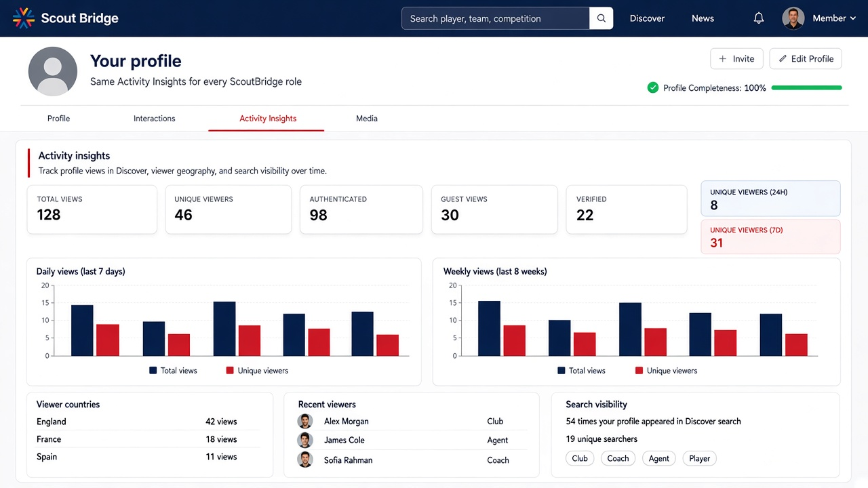868x488 pixels.
Task: Click James Cole's avatar
Action: (305, 440)
